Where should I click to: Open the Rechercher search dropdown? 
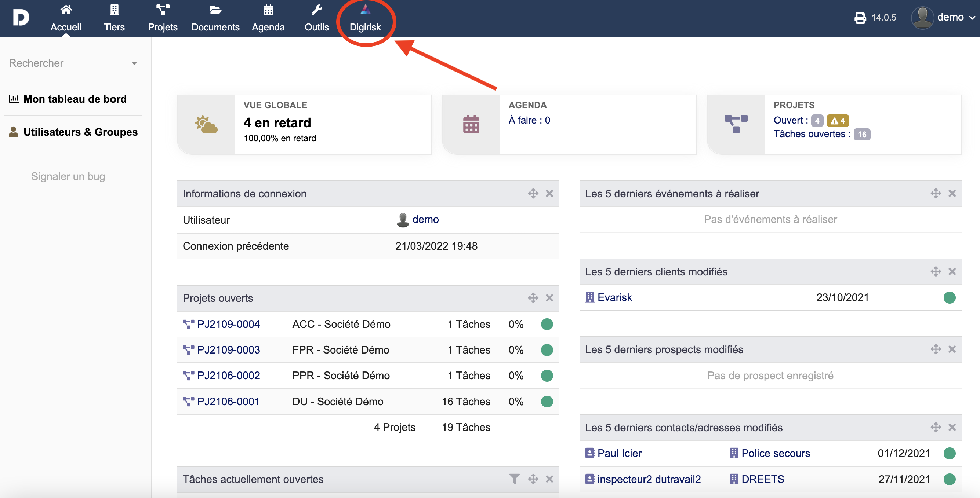tap(73, 63)
